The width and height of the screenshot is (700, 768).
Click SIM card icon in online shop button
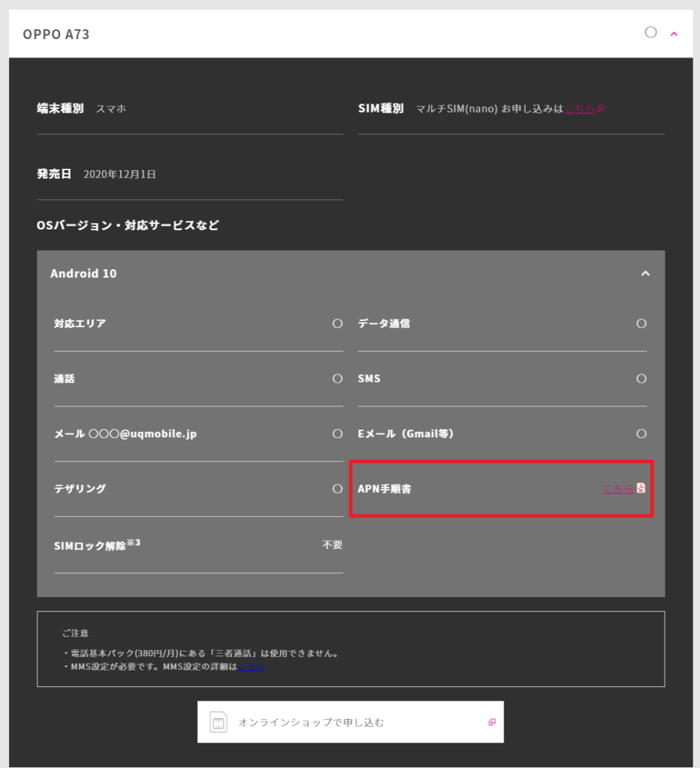tap(218, 722)
